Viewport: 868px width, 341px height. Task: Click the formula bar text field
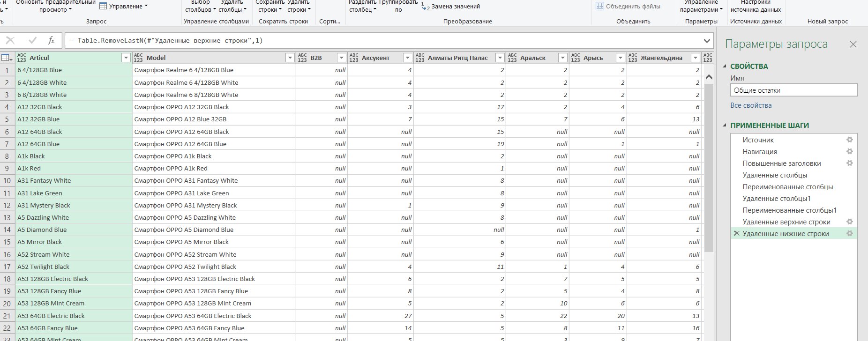(x=382, y=41)
